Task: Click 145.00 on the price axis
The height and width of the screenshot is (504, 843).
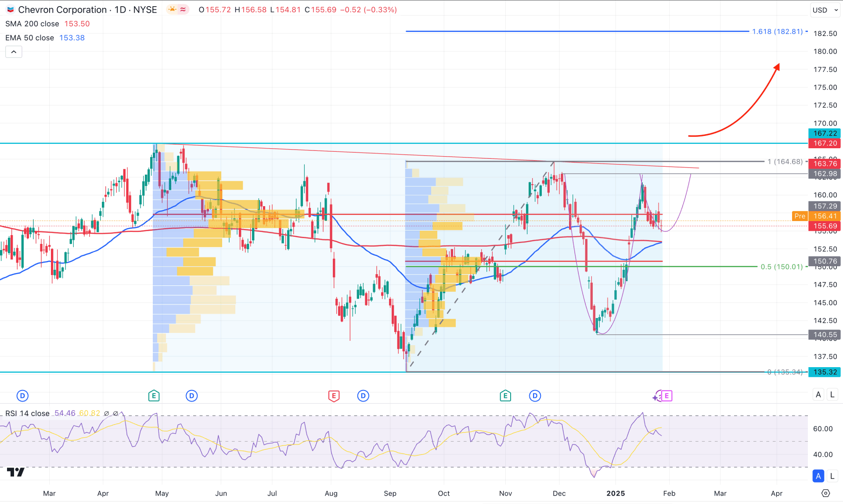Action: [825, 303]
